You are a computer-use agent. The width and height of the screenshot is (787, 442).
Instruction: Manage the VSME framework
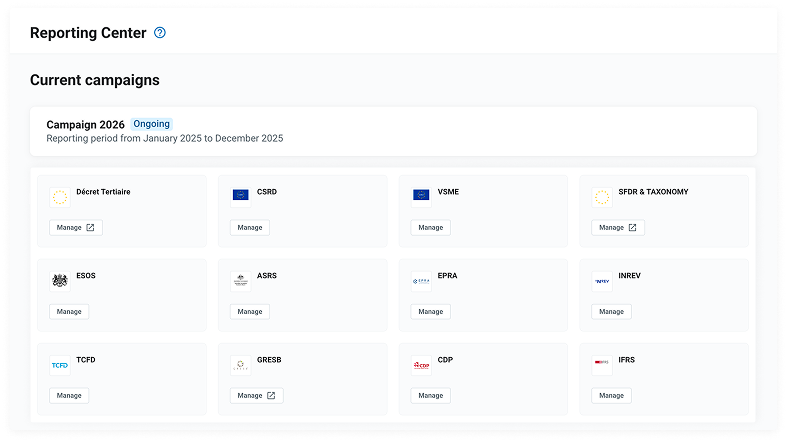(431, 227)
